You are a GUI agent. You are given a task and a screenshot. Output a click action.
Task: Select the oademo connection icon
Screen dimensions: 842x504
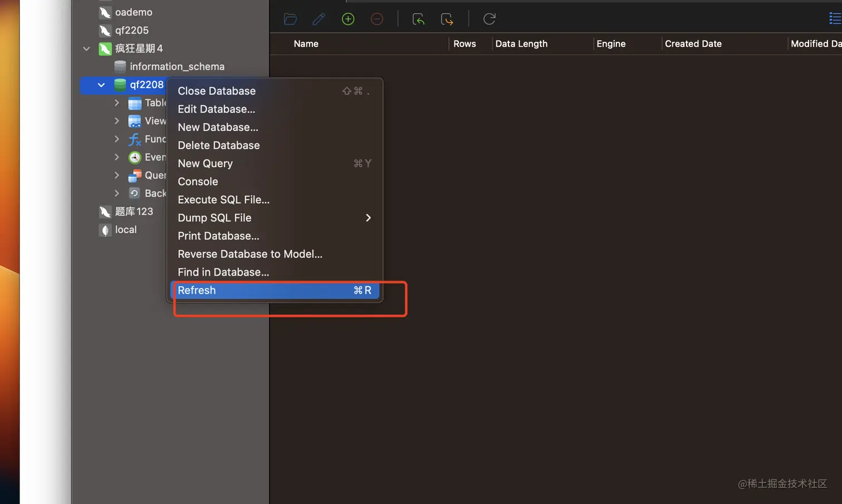(x=105, y=12)
